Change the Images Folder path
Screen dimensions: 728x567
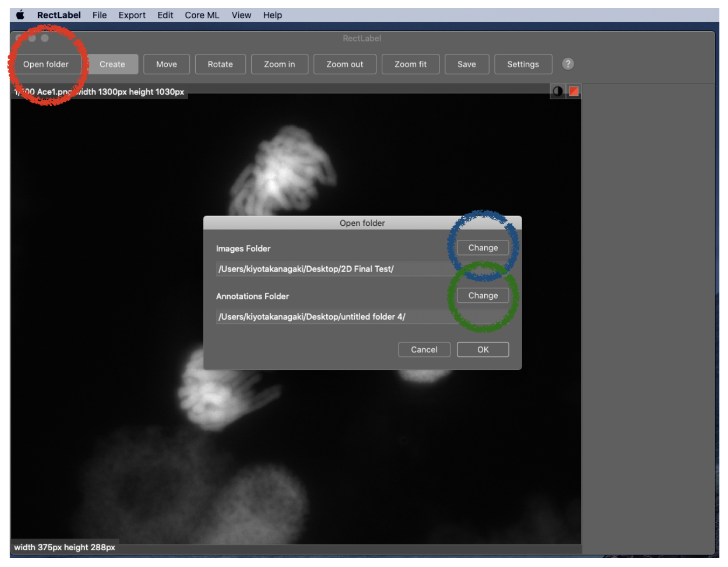point(483,248)
